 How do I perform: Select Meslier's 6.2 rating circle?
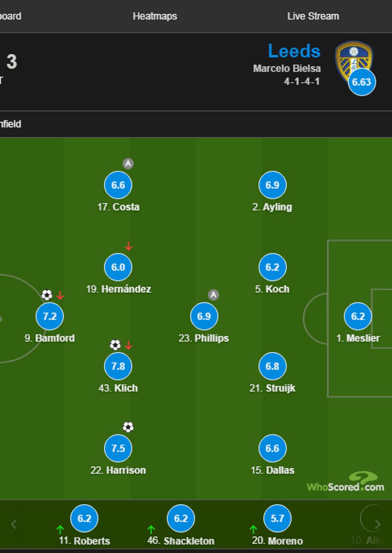[x=358, y=316]
